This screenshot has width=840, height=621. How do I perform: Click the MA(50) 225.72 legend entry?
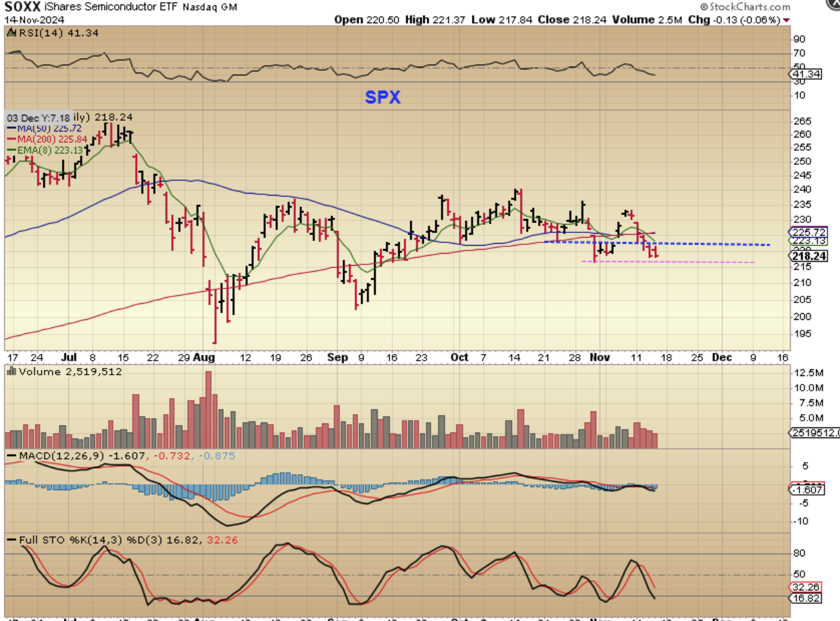[49, 128]
